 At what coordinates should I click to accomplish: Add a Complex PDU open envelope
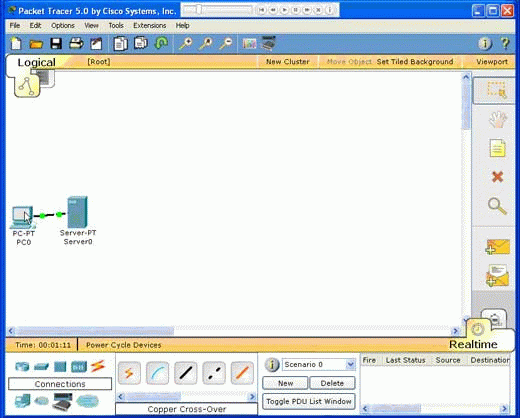498,276
